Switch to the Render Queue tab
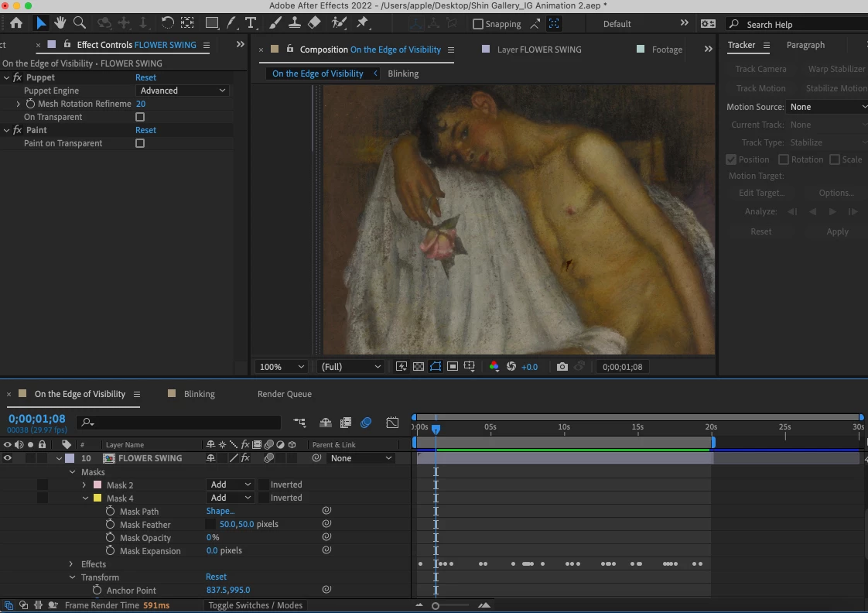 pos(284,394)
